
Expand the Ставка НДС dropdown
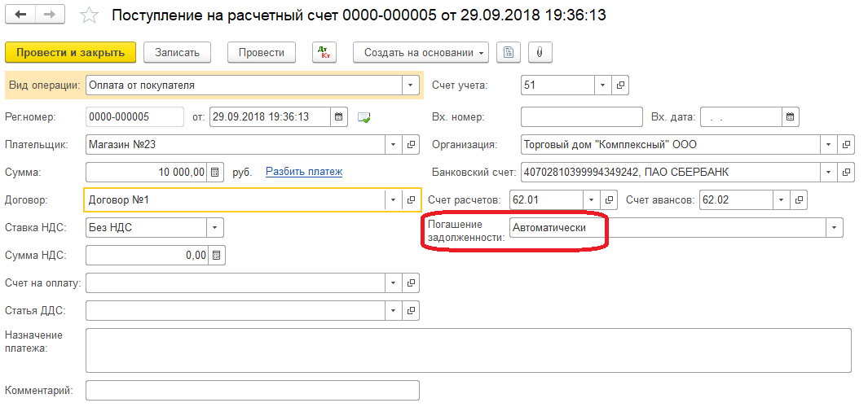click(x=215, y=228)
